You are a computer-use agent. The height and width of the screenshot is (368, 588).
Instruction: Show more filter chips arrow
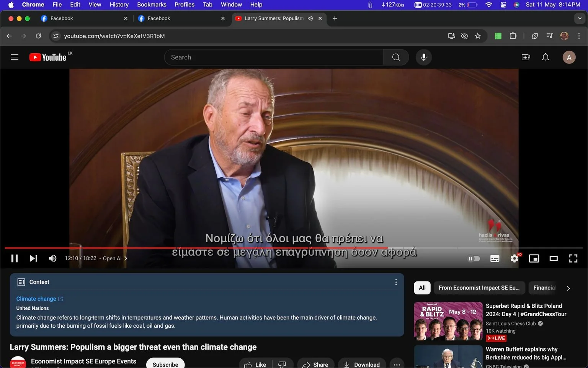click(568, 288)
